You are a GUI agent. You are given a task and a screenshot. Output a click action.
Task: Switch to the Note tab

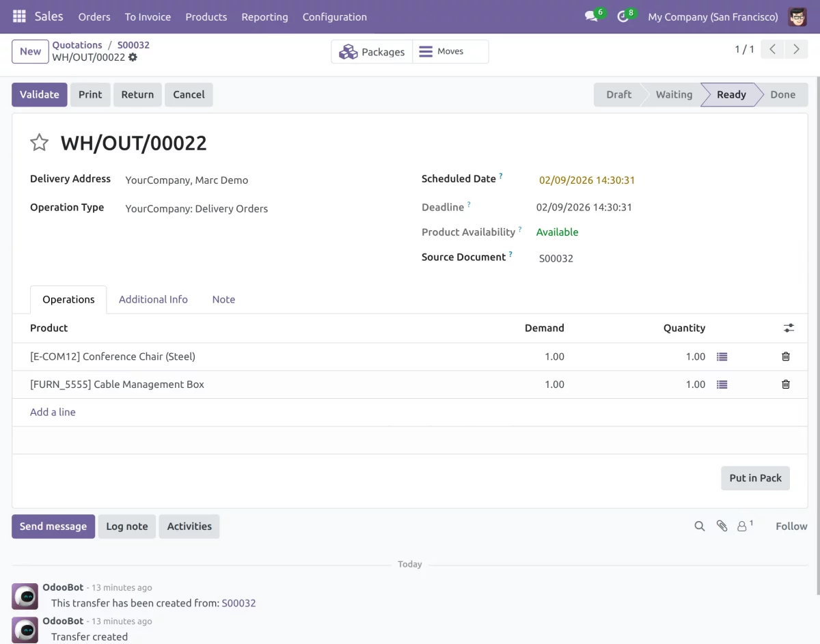click(223, 299)
